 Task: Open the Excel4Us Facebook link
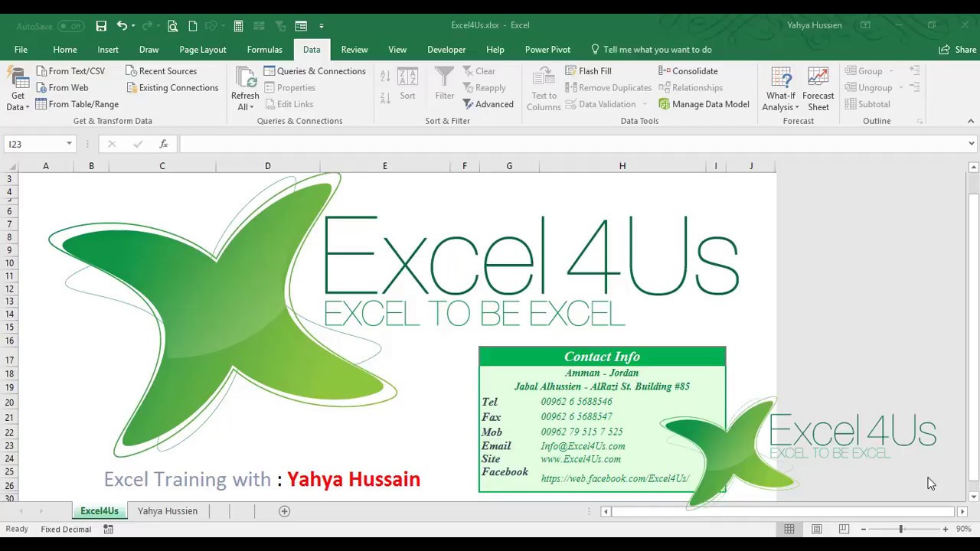[615, 479]
